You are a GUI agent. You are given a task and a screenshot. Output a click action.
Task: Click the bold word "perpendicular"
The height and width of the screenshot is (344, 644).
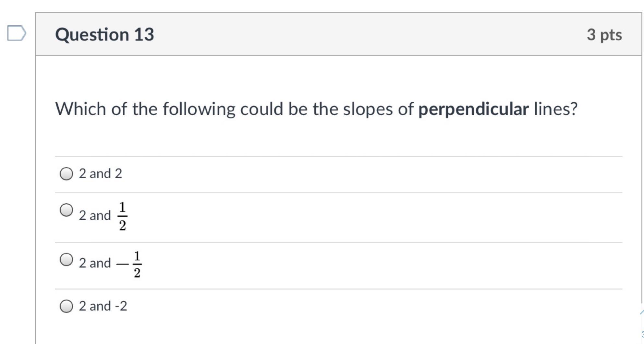tap(473, 109)
